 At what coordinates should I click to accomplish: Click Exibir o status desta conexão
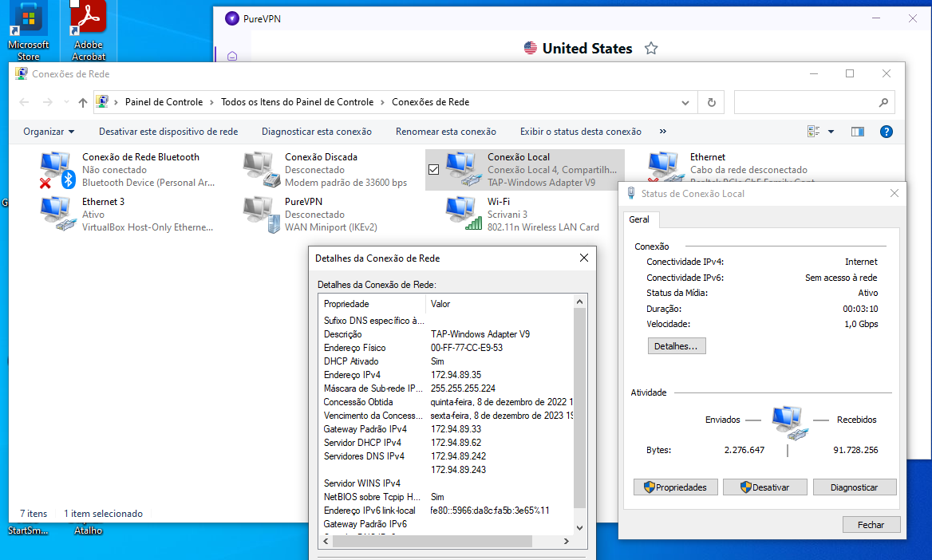581,132
